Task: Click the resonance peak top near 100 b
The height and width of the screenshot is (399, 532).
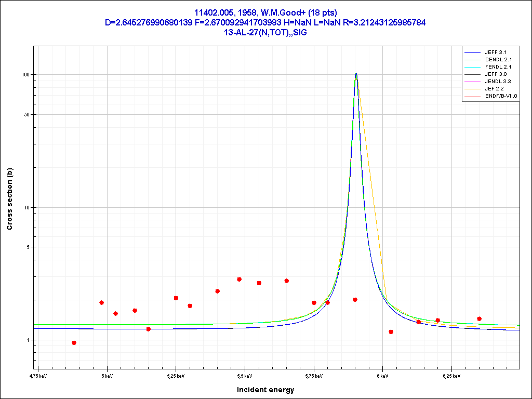Action: tap(356, 74)
